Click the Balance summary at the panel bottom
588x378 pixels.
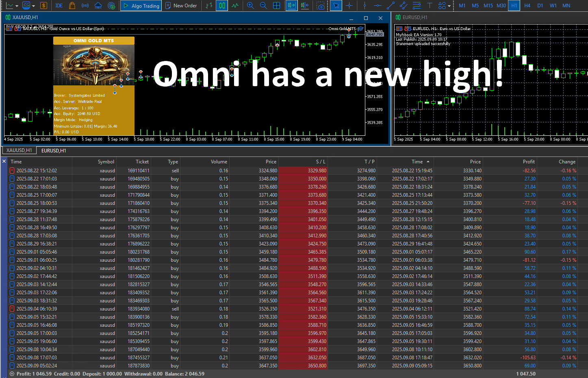(x=184, y=374)
